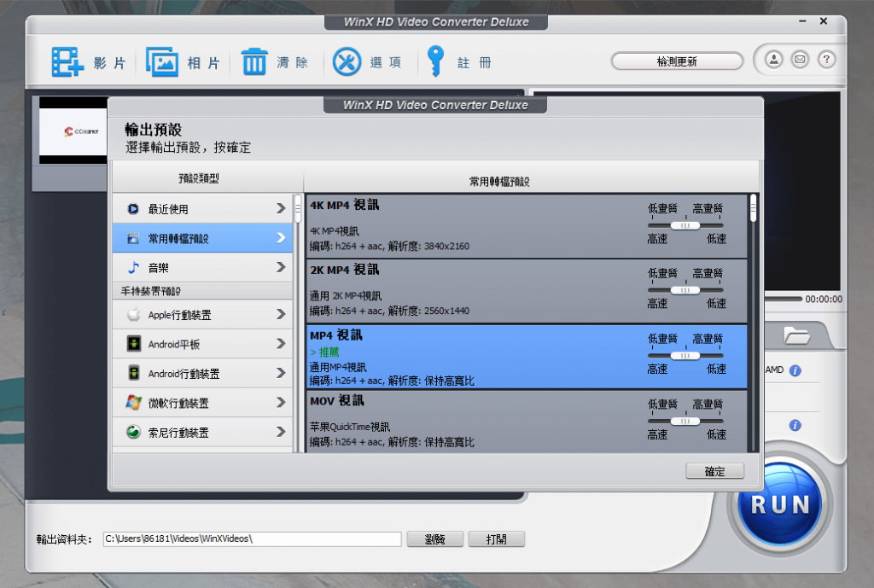Click the 打開 open button

click(496, 539)
